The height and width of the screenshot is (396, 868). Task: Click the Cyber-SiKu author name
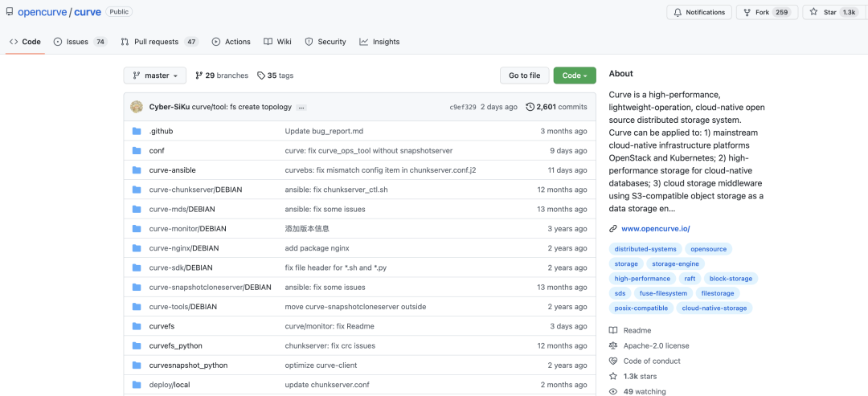coord(170,107)
